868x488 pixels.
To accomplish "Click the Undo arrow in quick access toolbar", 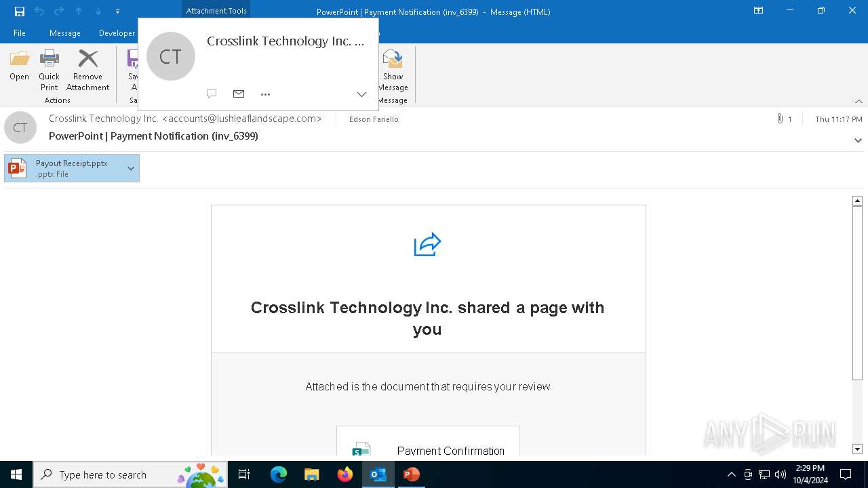I will pos(39,12).
